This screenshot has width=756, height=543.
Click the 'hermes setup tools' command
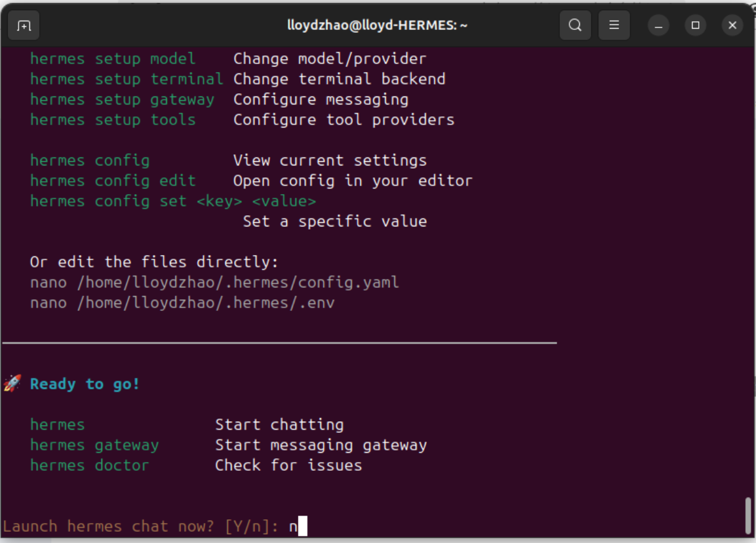click(x=113, y=120)
